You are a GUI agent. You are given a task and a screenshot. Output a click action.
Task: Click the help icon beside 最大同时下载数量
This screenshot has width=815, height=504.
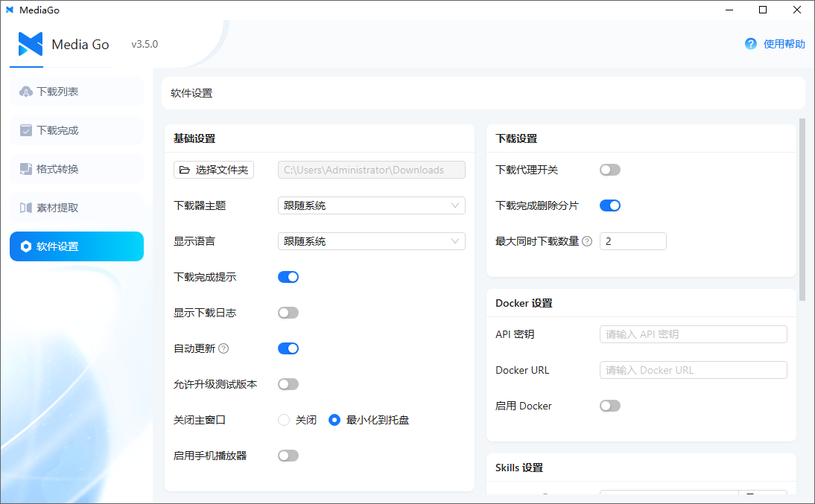(587, 241)
